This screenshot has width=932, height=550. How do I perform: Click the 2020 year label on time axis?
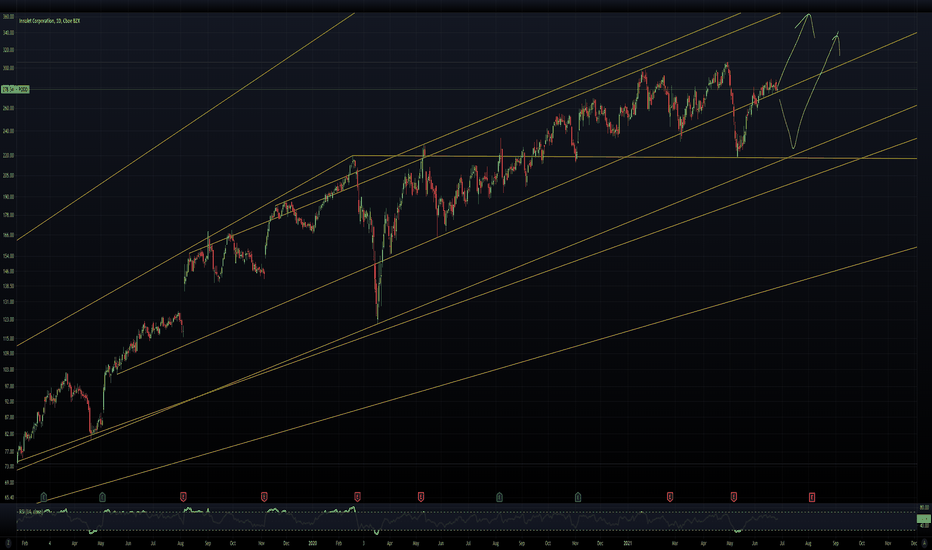click(313, 543)
